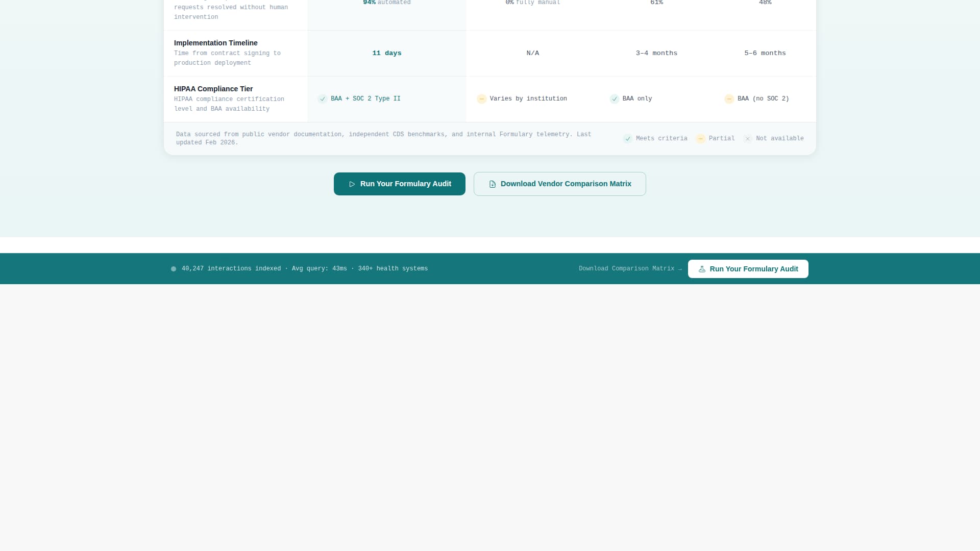The height and width of the screenshot is (551, 980).
Task: Click Partial legend dash icon
Action: (701, 139)
